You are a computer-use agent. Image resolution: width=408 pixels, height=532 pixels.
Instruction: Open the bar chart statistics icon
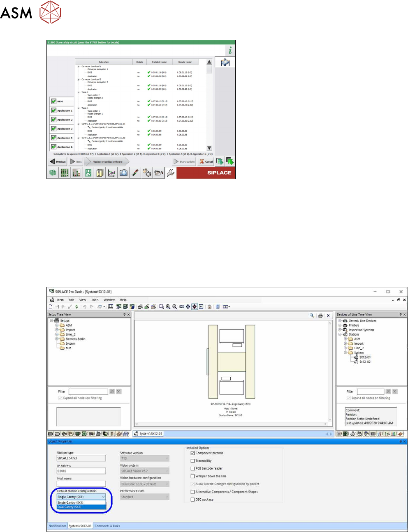click(76, 173)
